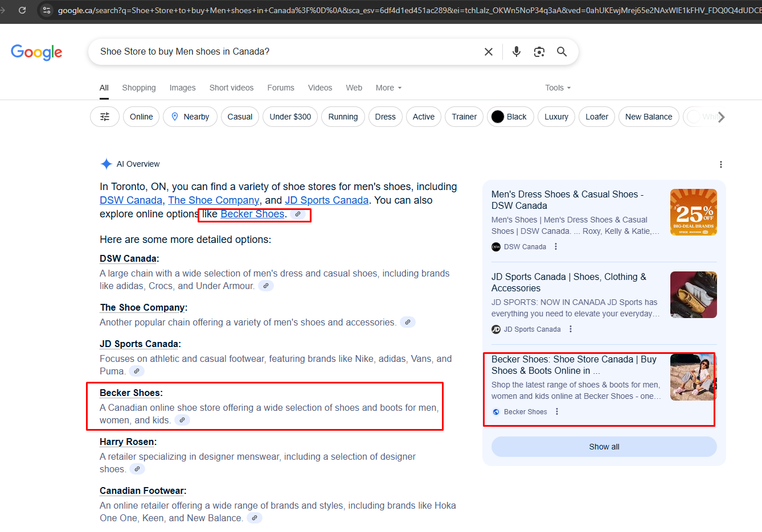The width and height of the screenshot is (762, 532).
Task: Open Google Lens image search
Action: click(x=539, y=52)
